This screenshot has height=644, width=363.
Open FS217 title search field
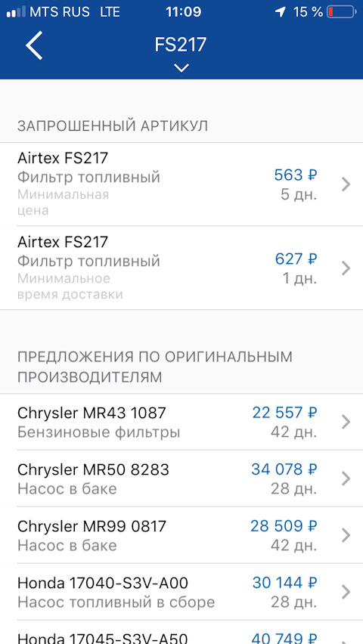click(x=180, y=45)
